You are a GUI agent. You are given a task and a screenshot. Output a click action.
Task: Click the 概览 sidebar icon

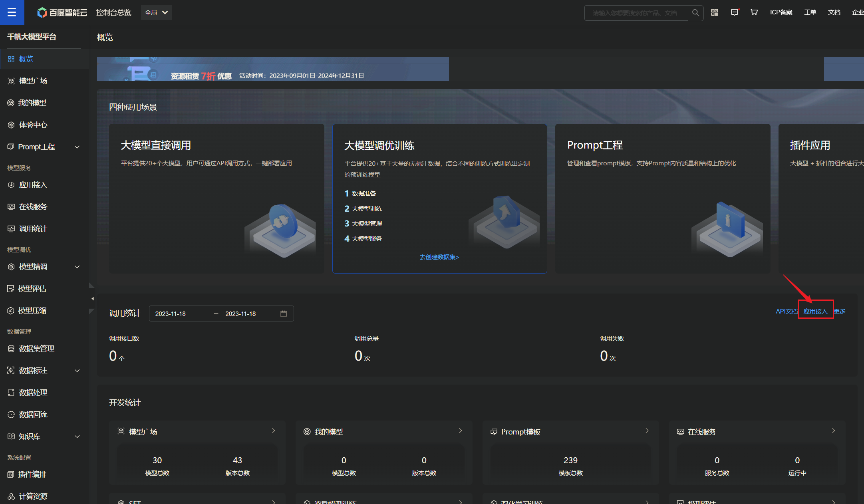pyautogui.click(x=11, y=59)
